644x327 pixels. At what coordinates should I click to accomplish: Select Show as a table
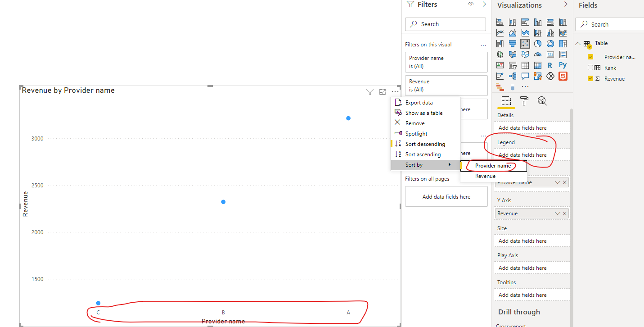425,113
